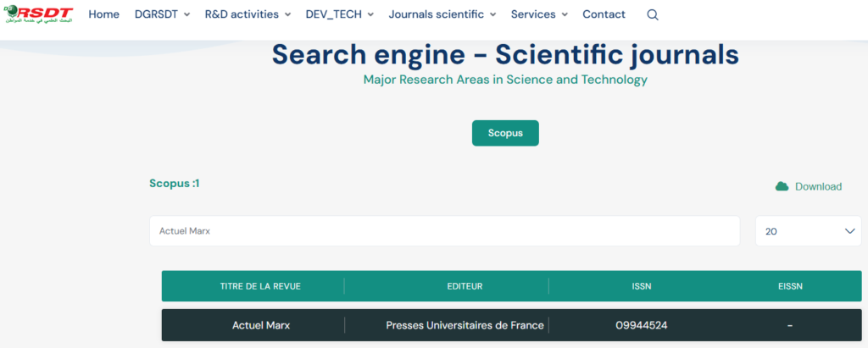The width and height of the screenshot is (868, 348).
Task: Open the results-per-page dropdown showing 20
Action: pyautogui.click(x=808, y=231)
